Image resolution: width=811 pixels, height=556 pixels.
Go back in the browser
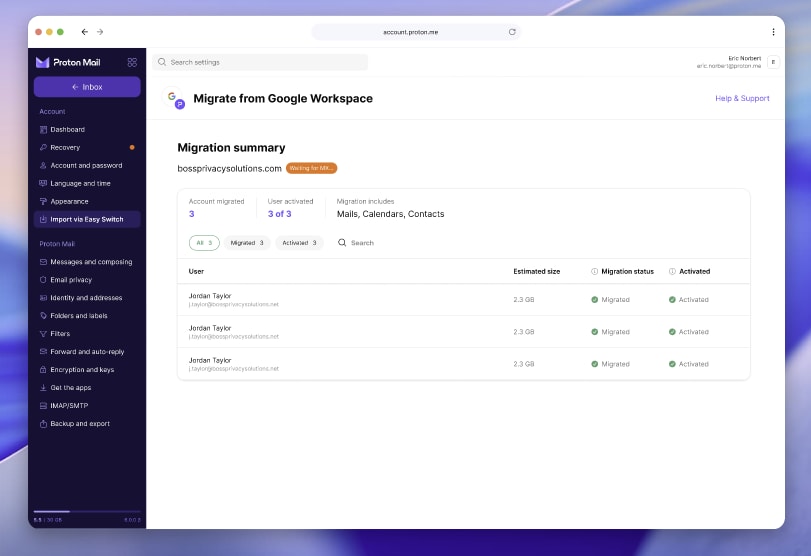point(84,32)
